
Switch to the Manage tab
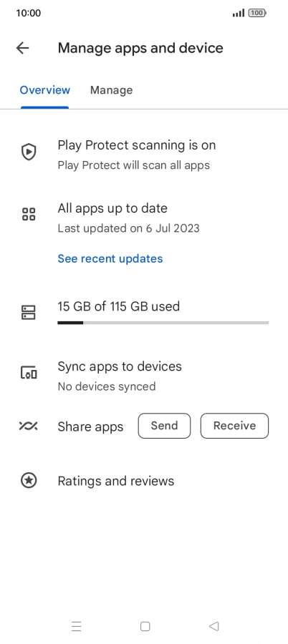pyautogui.click(x=112, y=90)
